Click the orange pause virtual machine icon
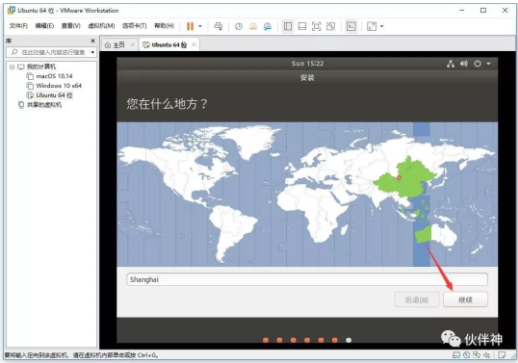Screen dimensions: 518x363 tap(190, 26)
